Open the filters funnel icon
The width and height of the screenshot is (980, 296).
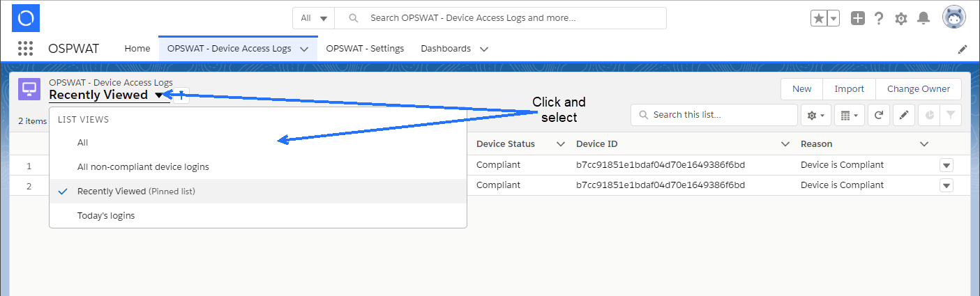[x=950, y=115]
